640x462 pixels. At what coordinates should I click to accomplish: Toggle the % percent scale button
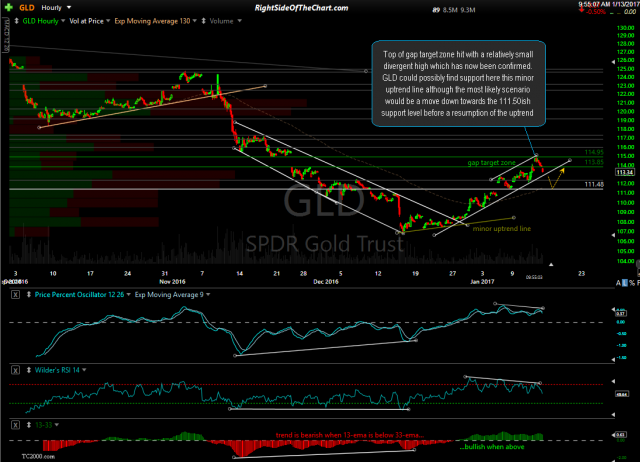point(632,283)
